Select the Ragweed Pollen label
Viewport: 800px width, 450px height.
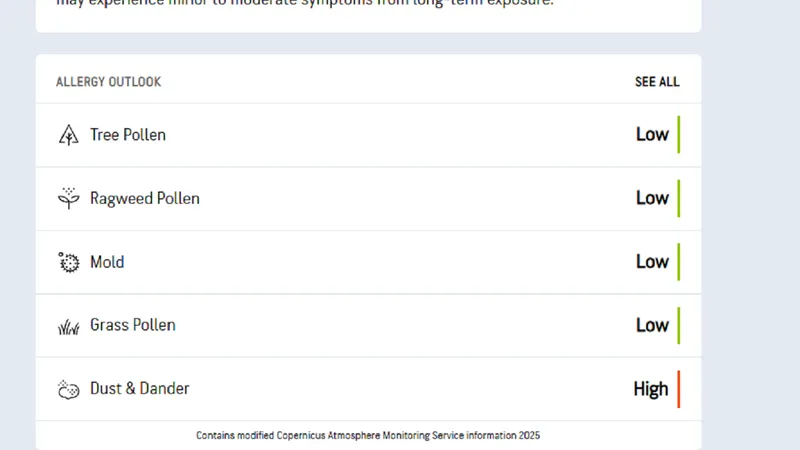[x=145, y=198]
